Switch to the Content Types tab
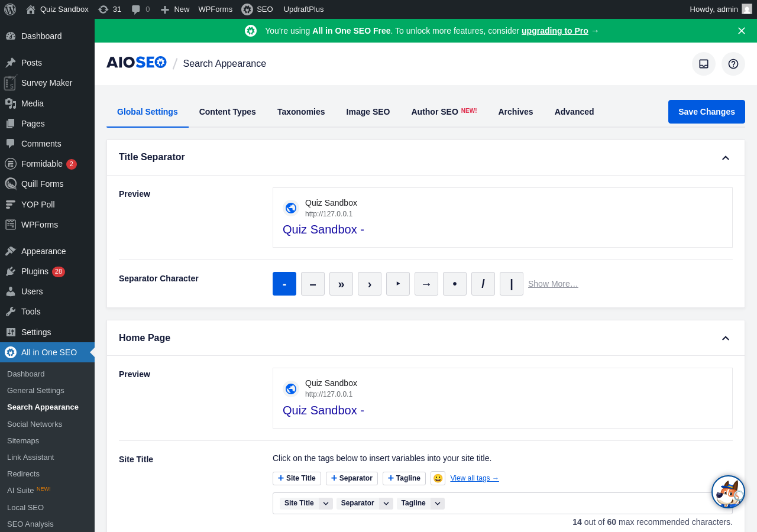This screenshot has width=757, height=532. 228,112
